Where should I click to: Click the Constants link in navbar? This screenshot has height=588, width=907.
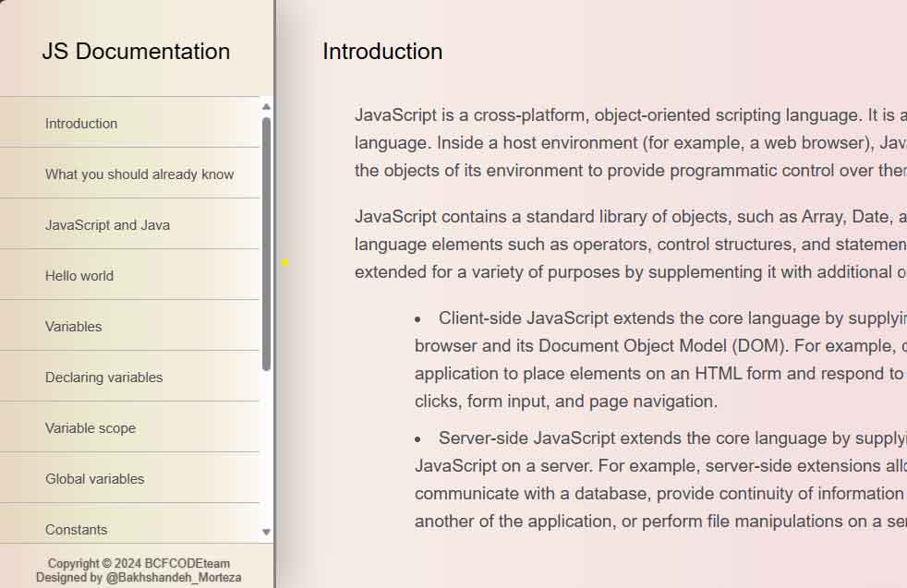coord(77,529)
